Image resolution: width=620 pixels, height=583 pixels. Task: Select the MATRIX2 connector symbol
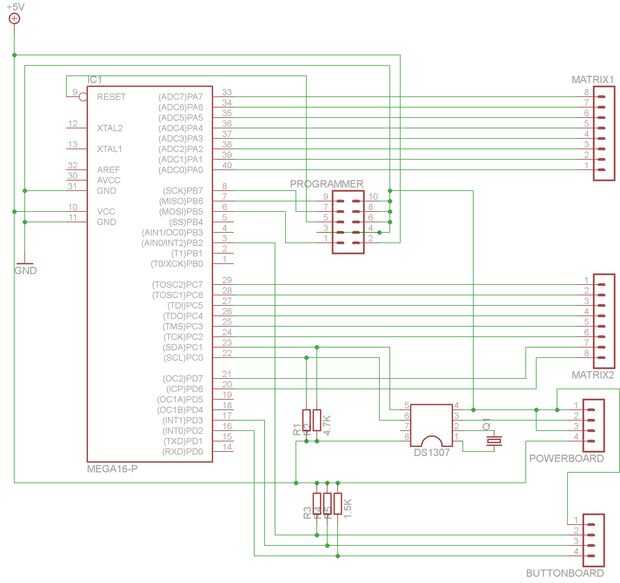tap(604, 321)
